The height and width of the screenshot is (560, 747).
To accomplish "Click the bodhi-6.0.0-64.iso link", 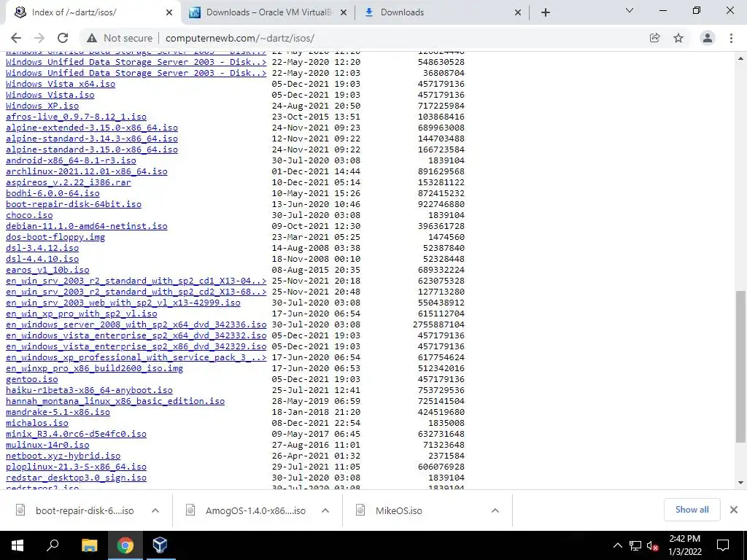I will 53,193.
